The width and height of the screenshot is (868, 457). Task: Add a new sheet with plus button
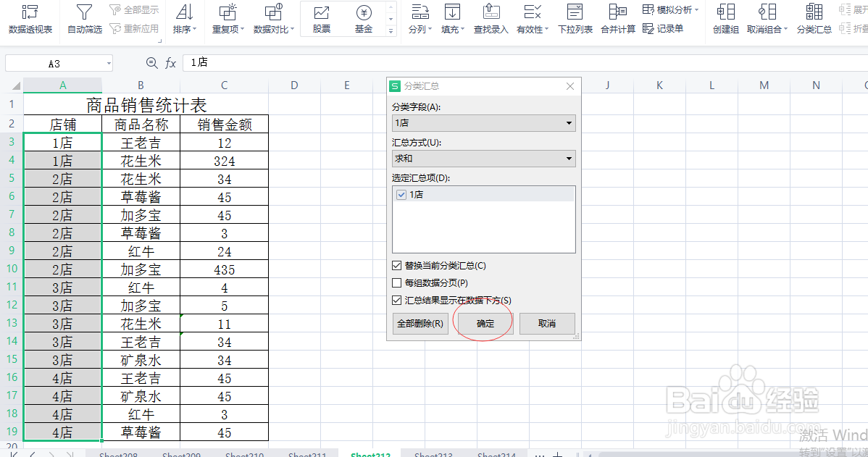[558, 454]
